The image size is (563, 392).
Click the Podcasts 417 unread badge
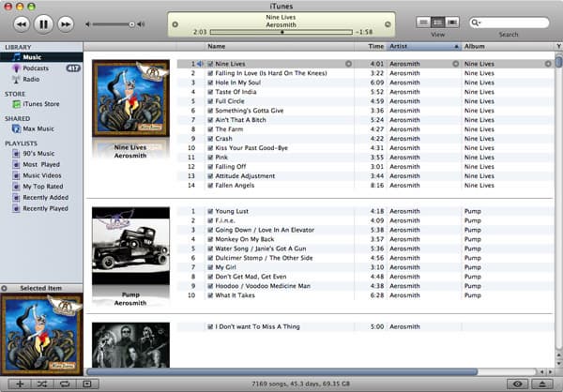tap(73, 68)
